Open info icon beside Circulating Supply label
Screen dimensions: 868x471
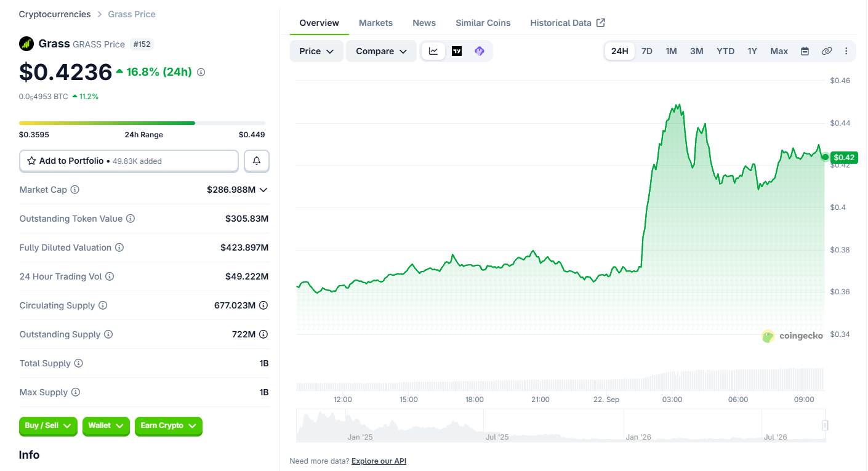pyautogui.click(x=103, y=305)
